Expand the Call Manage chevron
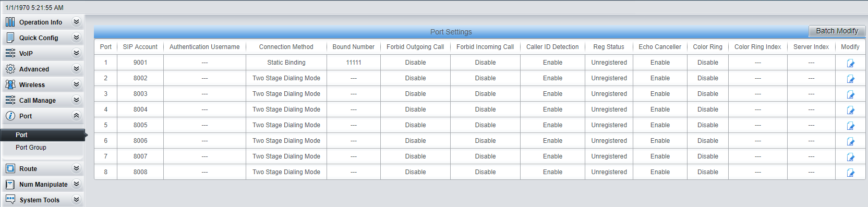Image resolution: width=868 pixels, height=207 pixels. click(x=76, y=100)
